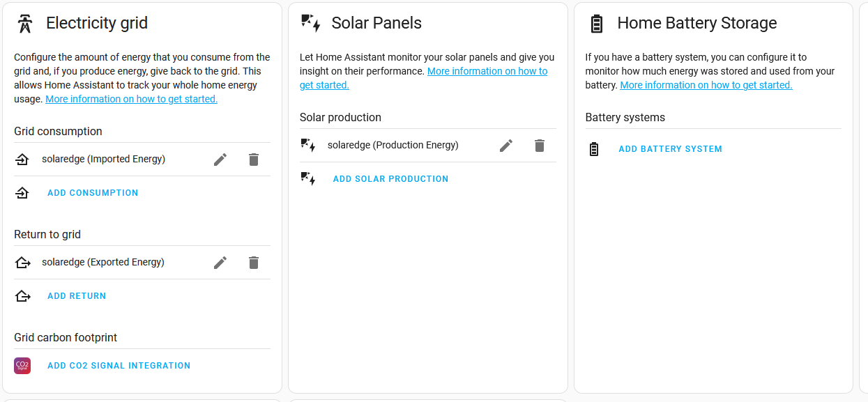Click Add Consumption
Viewport: 868px width, 402px height.
coord(93,192)
